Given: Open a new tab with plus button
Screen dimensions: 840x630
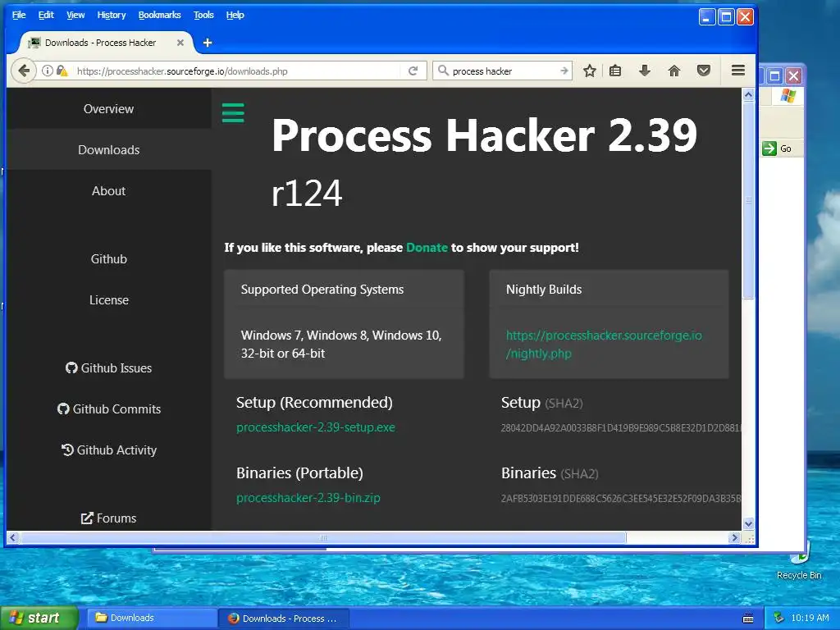Looking at the screenshot, I should pyautogui.click(x=208, y=43).
